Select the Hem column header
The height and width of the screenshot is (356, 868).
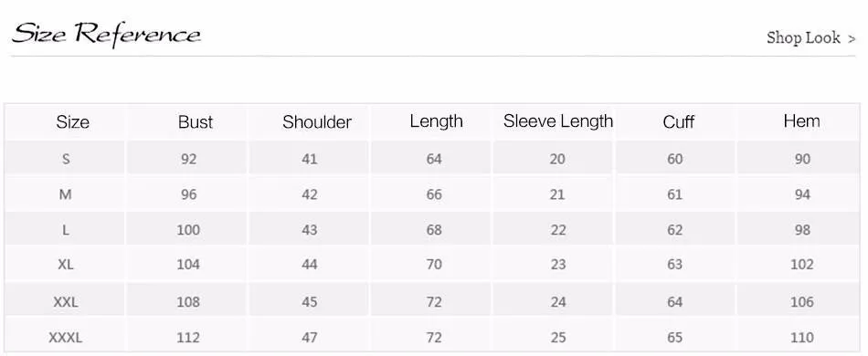tap(801, 121)
